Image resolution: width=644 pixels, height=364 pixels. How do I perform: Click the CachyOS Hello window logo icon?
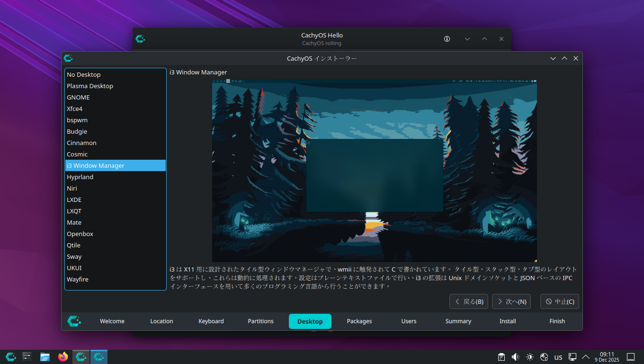(x=140, y=39)
